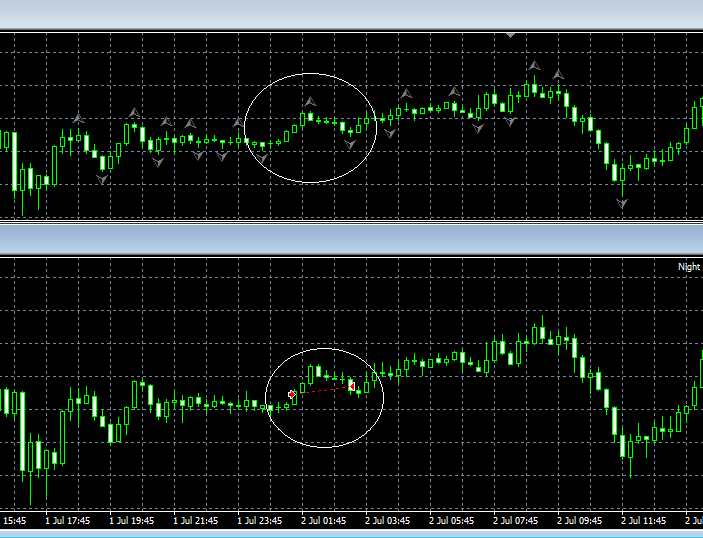Click the '2 Jul 05:45' time axis label
This screenshot has height=538, width=703.
point(452,521)
